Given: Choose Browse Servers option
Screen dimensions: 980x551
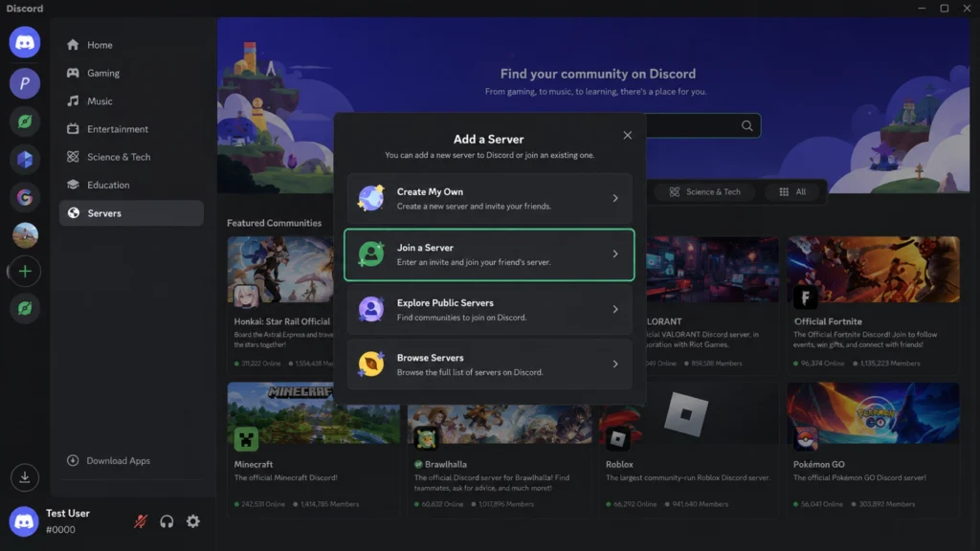Looking at the screenshot, I should [x=489, y=364].
